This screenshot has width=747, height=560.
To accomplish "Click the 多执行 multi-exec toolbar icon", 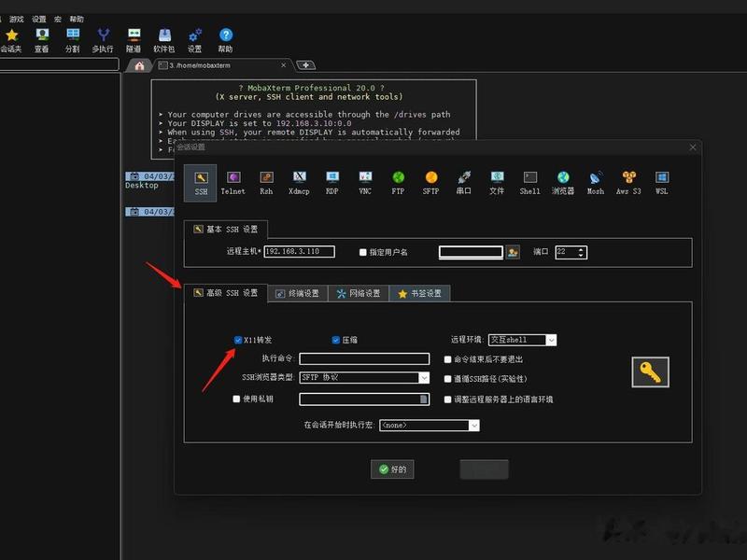I will click(103, 40).
